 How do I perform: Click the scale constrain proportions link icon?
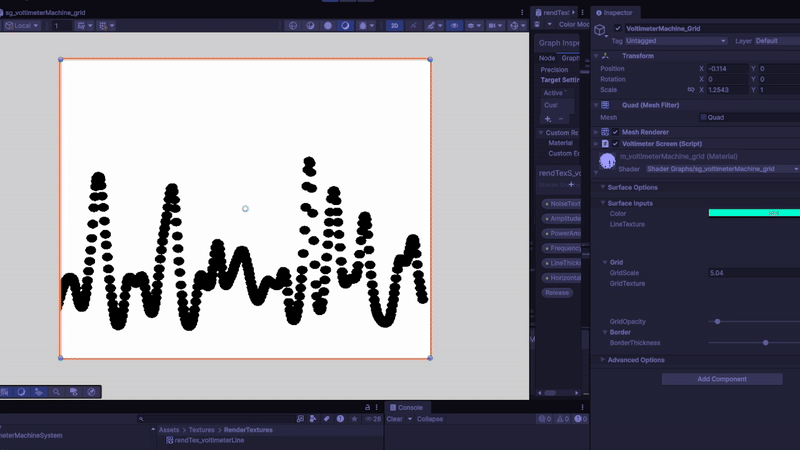point(691,90)
